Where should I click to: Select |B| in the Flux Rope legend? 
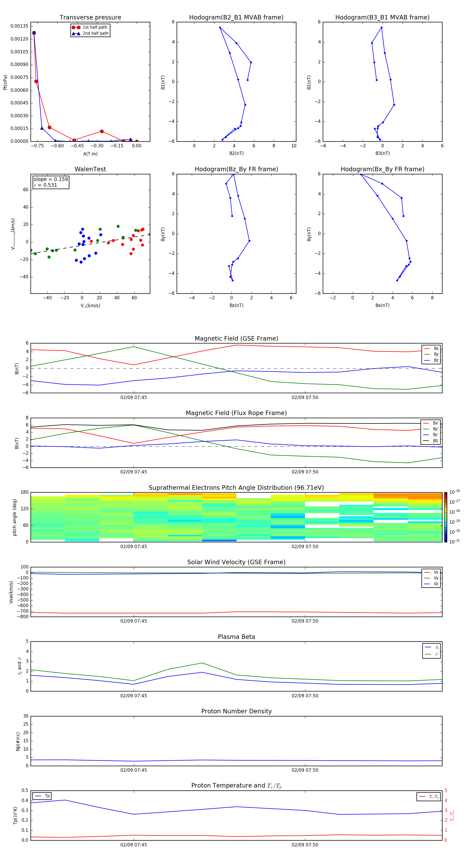coord(431,441)
